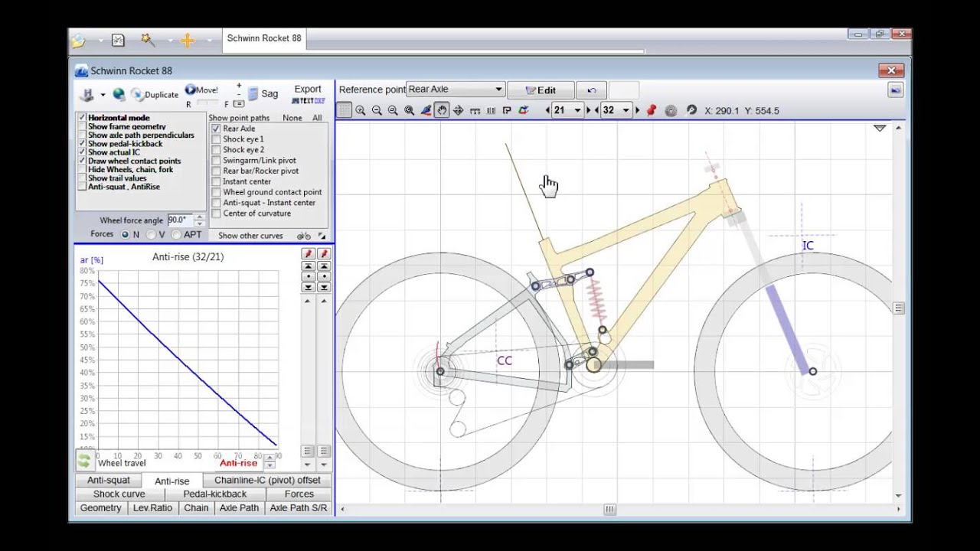Open the Forces tab
980x551 pixels.
(299, 494)
